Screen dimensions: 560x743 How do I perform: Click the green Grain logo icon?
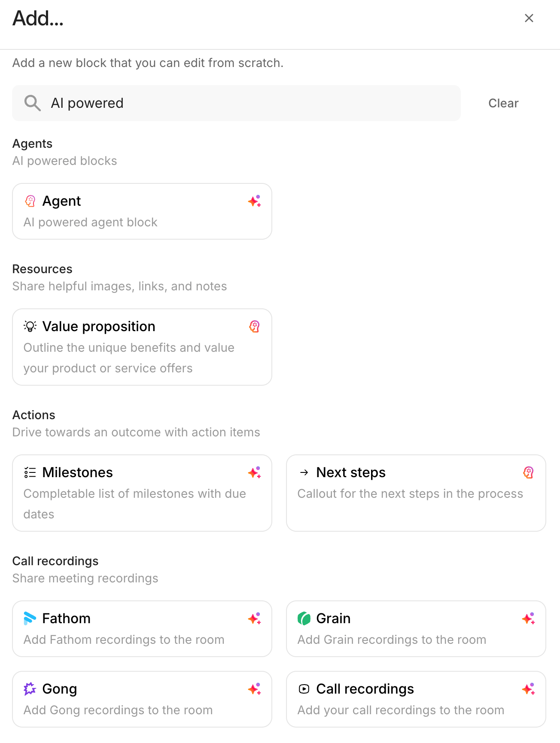[304, 618]
